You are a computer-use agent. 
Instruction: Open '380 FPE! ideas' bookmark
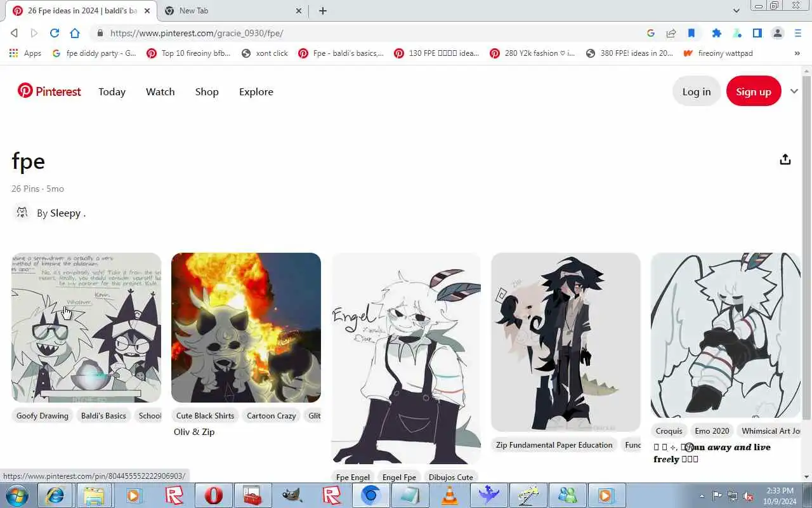click(629, 53)
